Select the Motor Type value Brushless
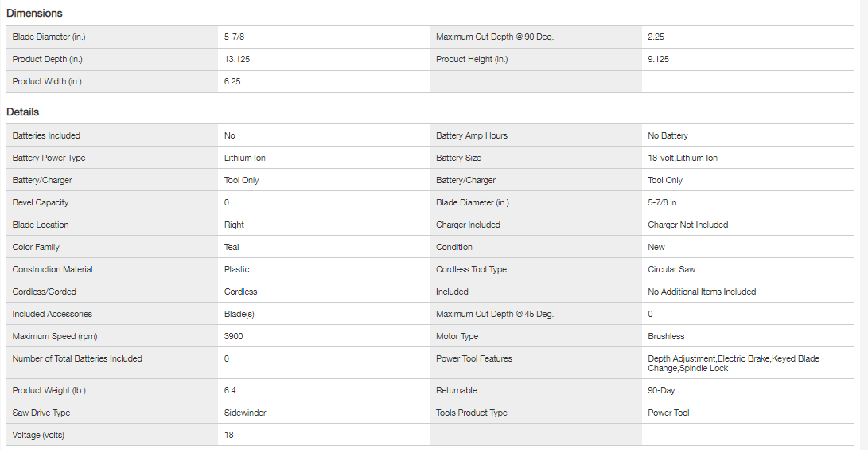 point(666,336)
